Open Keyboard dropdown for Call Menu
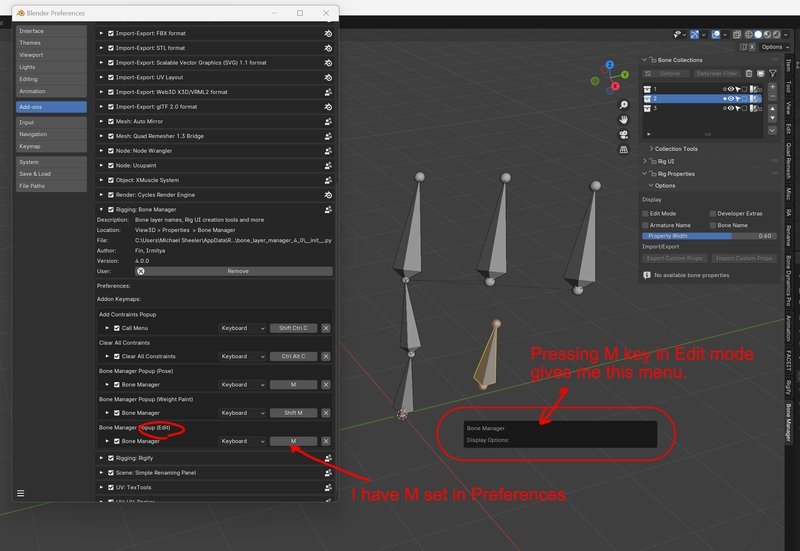This screenshot has width=800, height=551. point(242,328)
